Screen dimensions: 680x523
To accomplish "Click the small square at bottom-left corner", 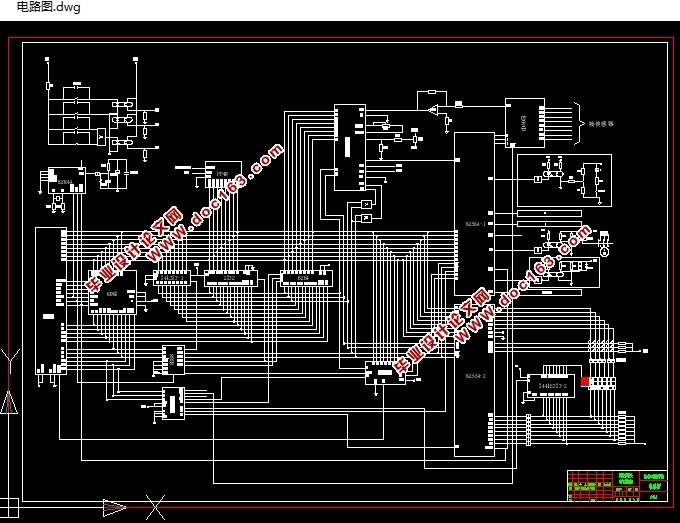I will [9, 508].
